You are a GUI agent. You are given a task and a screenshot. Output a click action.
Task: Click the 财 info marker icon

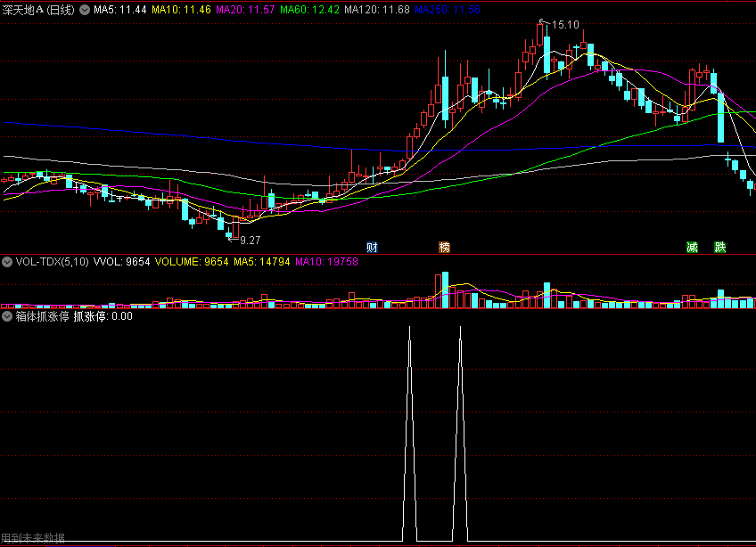tap(372, 248)
